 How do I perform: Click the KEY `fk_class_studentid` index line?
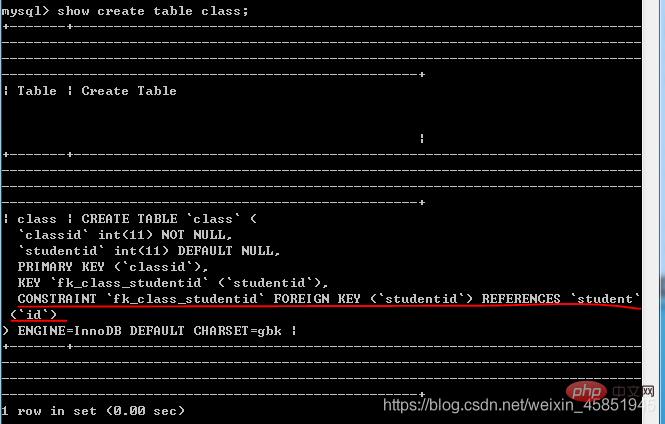[x=173, y=283]
